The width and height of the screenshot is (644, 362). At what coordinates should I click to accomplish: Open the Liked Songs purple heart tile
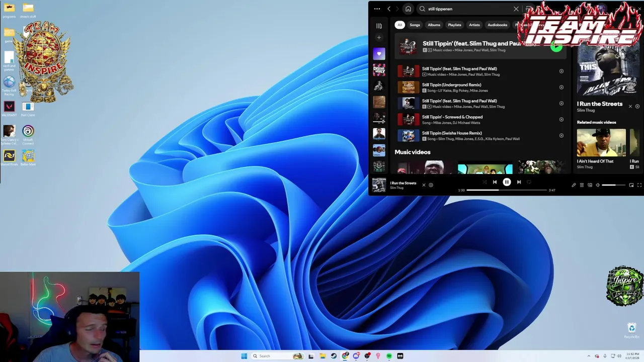[x=379, y=54]
